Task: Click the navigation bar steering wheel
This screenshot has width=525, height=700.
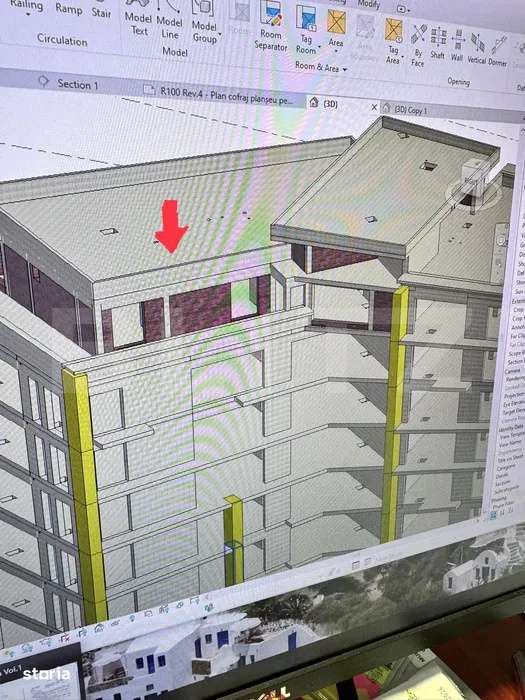Action: tap(503, 241)
